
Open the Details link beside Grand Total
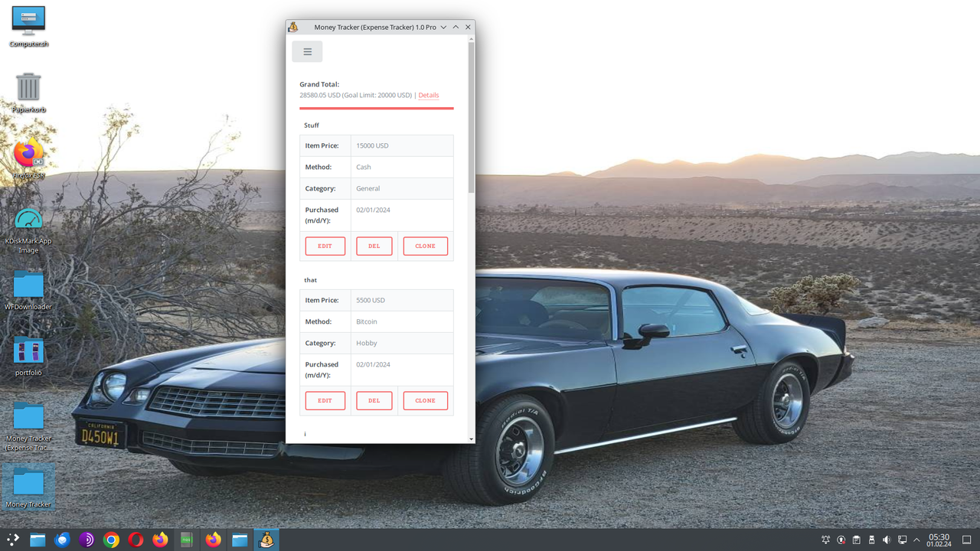[x=429, y=96]
